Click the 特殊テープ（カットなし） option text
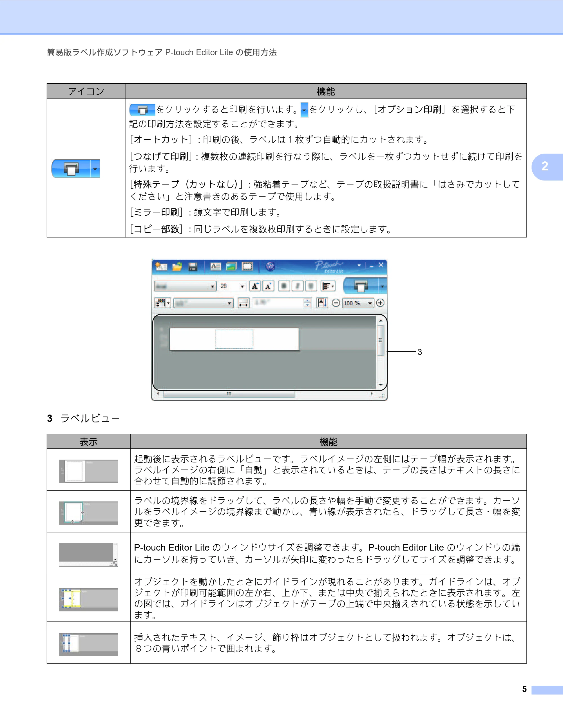 (186, 184)
